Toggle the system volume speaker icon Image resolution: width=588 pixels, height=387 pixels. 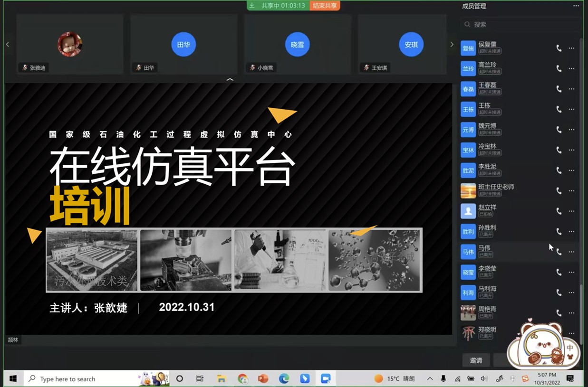coord(484,378)
